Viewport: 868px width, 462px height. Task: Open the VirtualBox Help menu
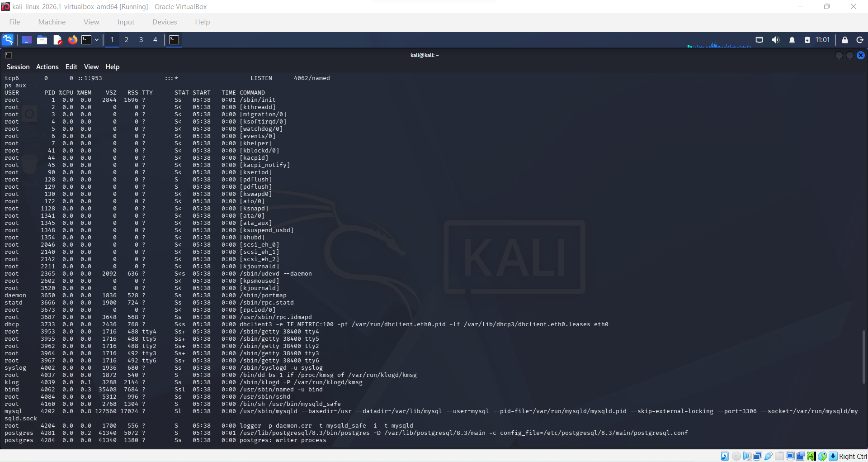click(203, 22)
